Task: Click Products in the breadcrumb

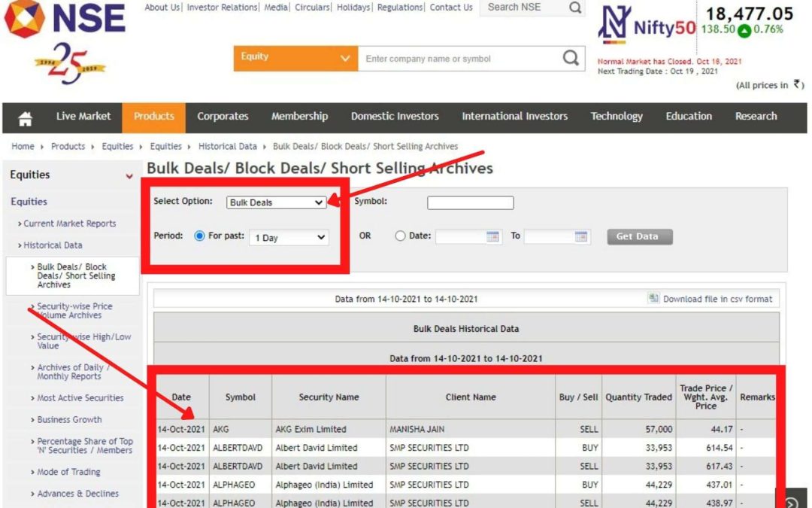Action: click(68, 146)
